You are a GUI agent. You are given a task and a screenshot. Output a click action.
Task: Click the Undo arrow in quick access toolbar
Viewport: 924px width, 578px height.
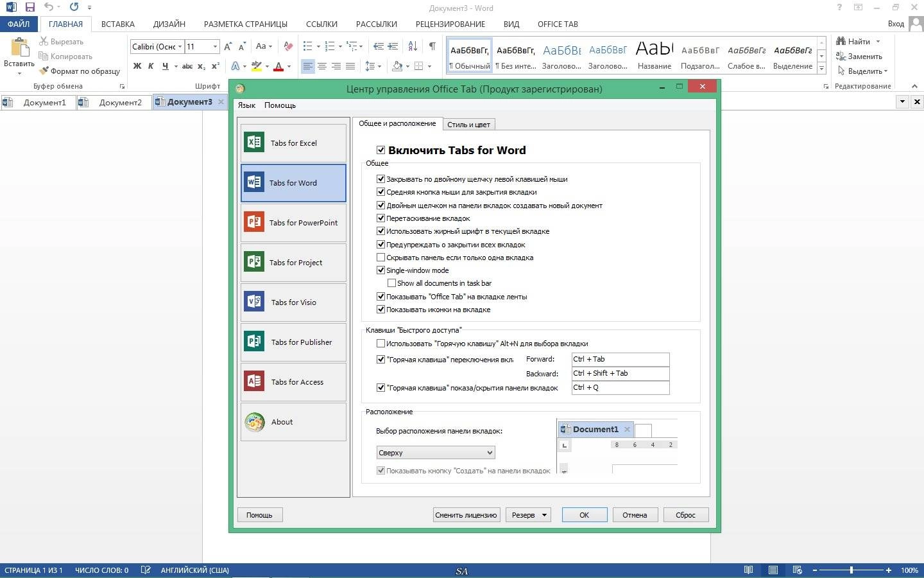49,8
